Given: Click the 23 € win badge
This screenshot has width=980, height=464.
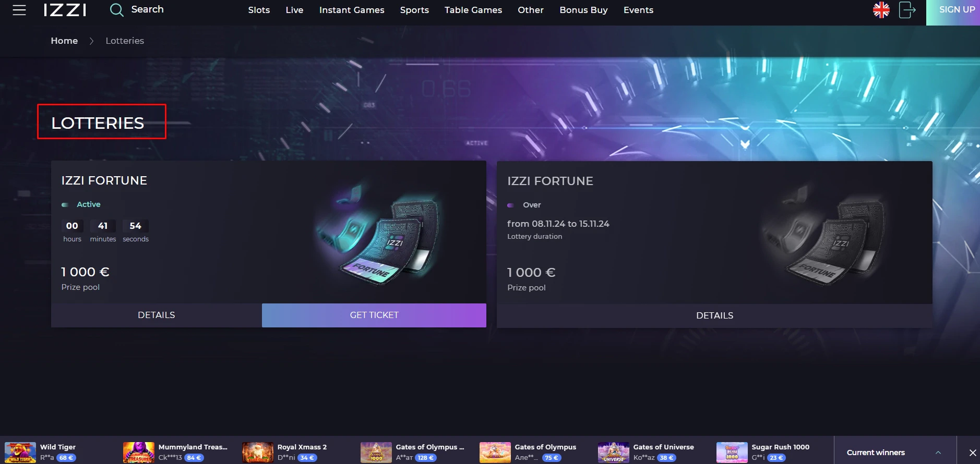Looking at the screenshot, I should click(x=776, y=458).
